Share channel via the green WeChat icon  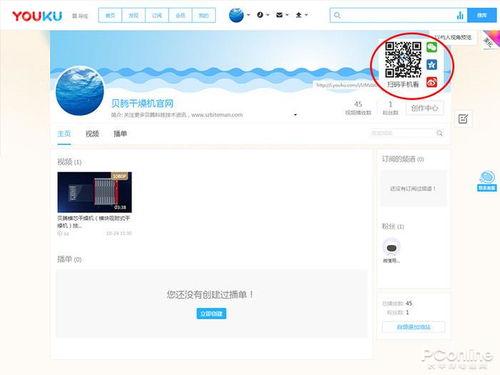point(432,47)
